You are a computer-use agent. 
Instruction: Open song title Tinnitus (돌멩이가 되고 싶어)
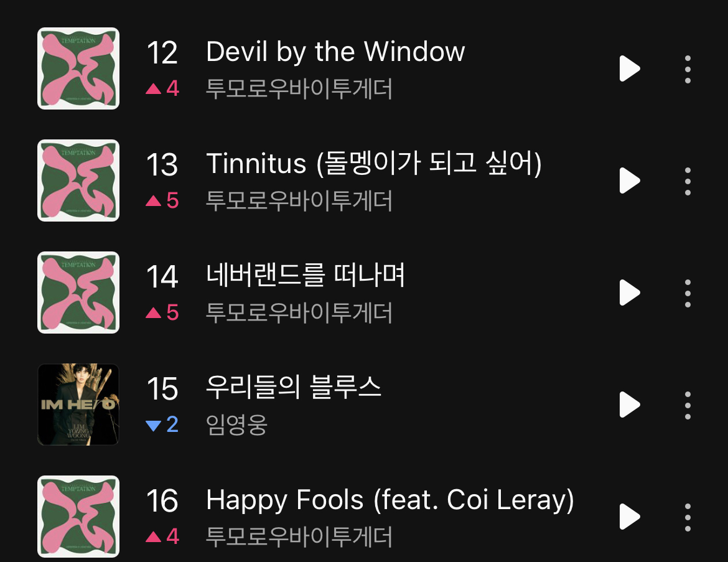tap(374, 164)
